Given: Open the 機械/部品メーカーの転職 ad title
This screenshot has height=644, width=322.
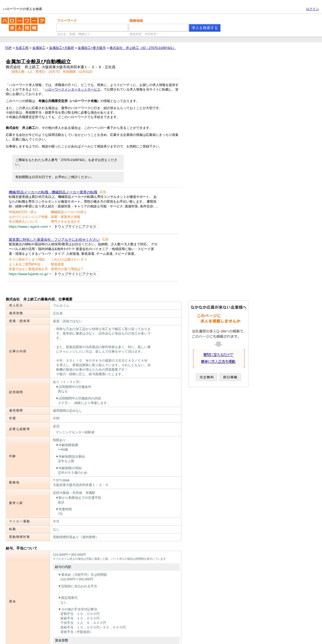Looking at the screenshot, I should (x=53, y=192).
